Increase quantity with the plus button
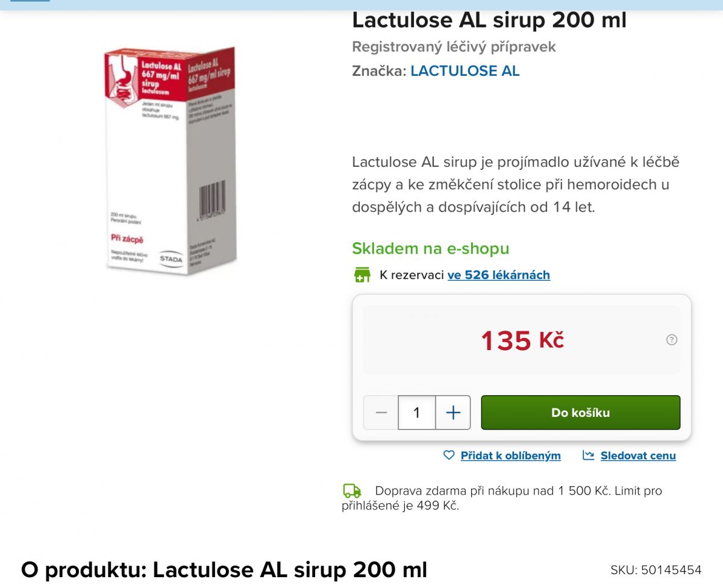Screen dimensions: 723x588 (453, 413)
